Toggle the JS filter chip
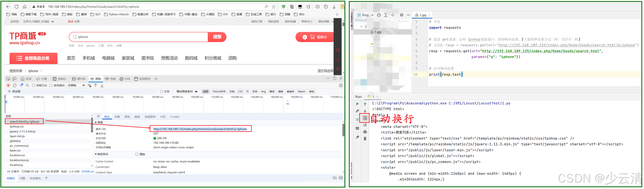 tap(247, 91)
